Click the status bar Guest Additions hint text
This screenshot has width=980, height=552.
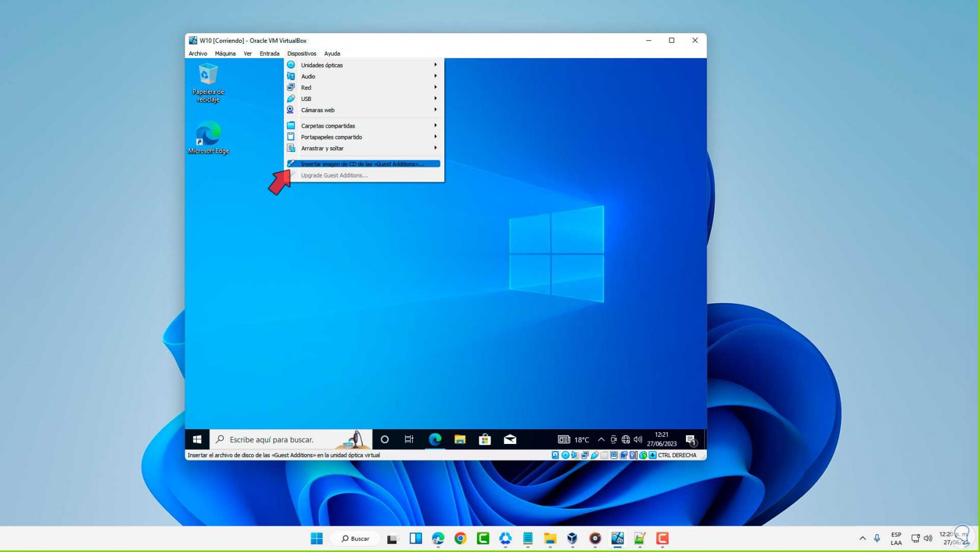point(284,455)
